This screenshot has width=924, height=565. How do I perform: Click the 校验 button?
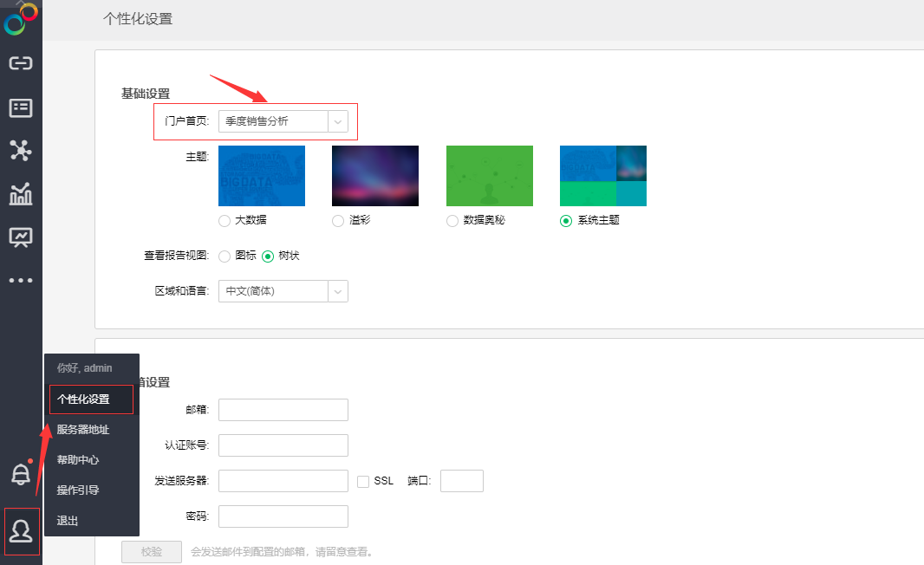(152, 552)
